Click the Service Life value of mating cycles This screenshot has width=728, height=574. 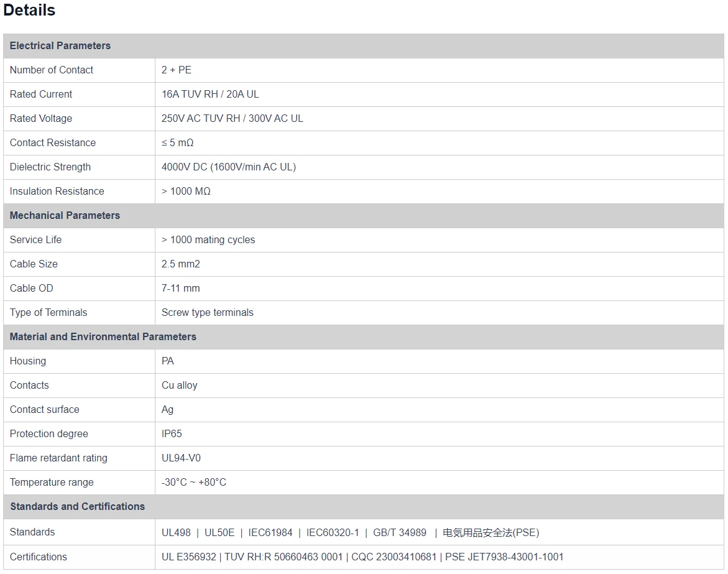point(208,239)
